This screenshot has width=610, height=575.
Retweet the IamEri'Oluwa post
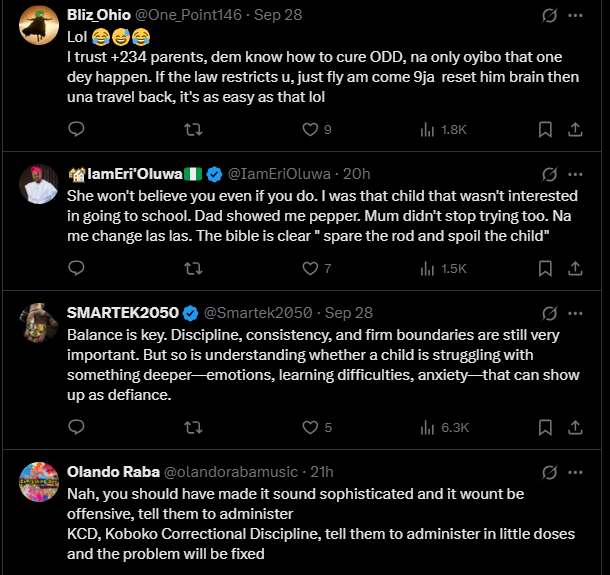[x=195, y=268]
